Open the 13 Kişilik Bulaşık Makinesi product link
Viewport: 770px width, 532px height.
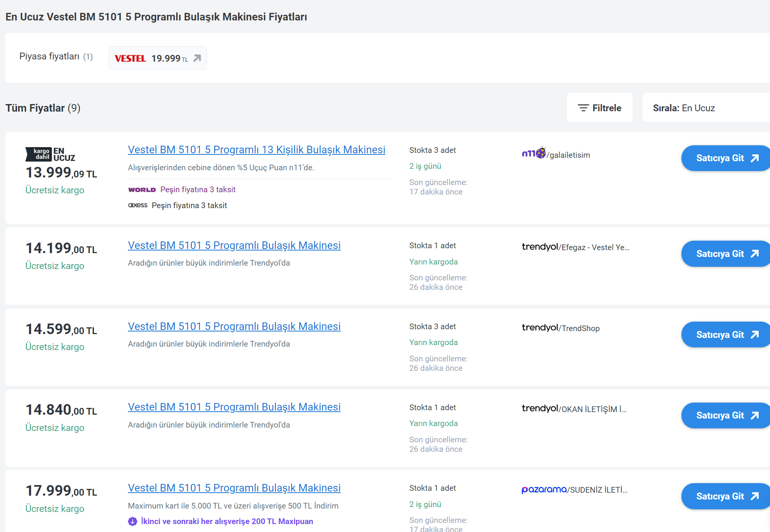[x=257, y=150]
